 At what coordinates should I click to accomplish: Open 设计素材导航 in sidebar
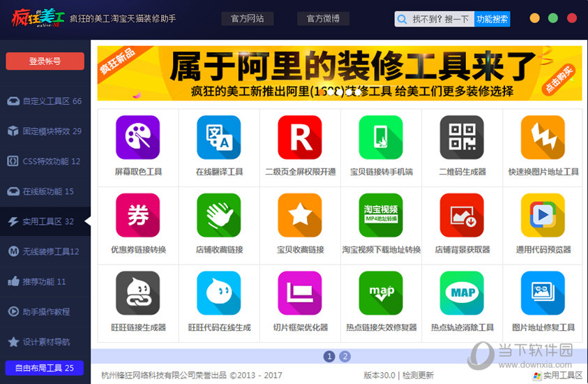[45, 341]
